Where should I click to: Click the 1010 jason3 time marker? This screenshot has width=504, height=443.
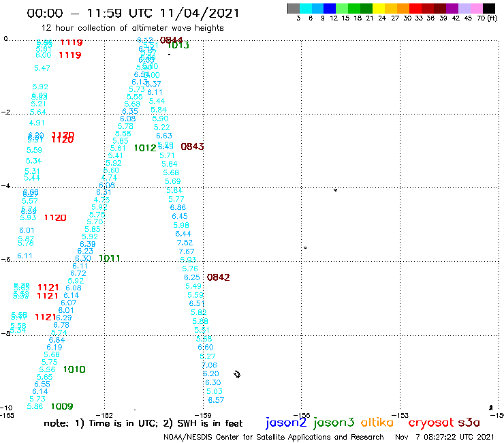pos(74,369)
